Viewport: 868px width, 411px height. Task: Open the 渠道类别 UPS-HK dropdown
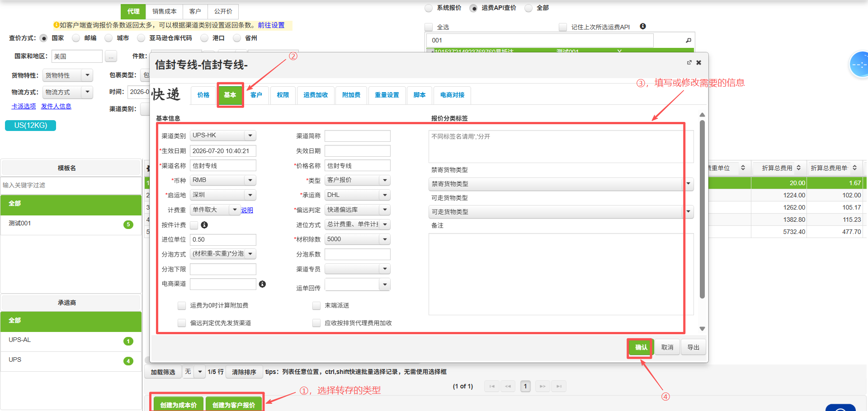click(223, 135)
